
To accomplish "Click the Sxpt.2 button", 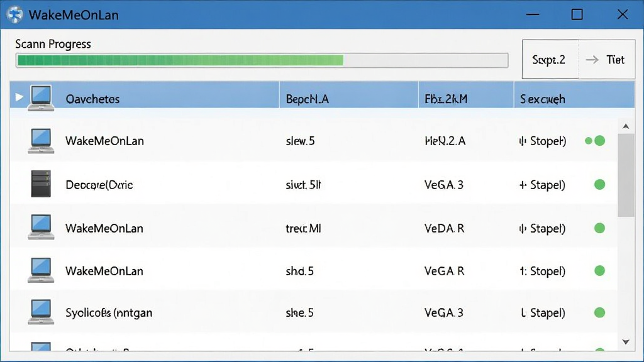I will pyautogui.click(x=550, y=60).
